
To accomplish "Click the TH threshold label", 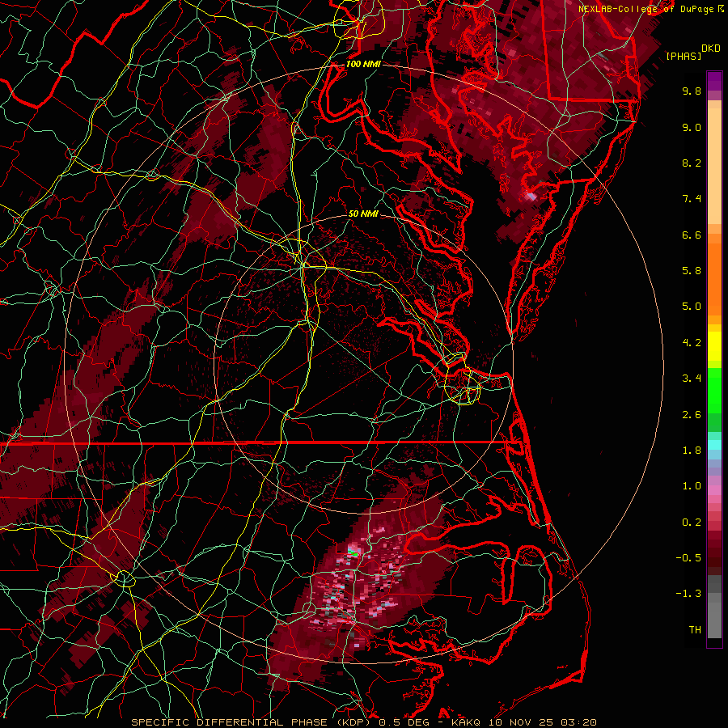I will (x=695, y=630).
